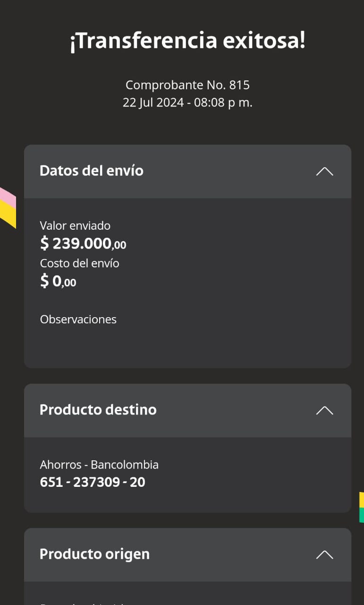This screenshot has width=364, height=605.
Task: Select account number 651 - 237309 - 20
Action: (93, 483)
